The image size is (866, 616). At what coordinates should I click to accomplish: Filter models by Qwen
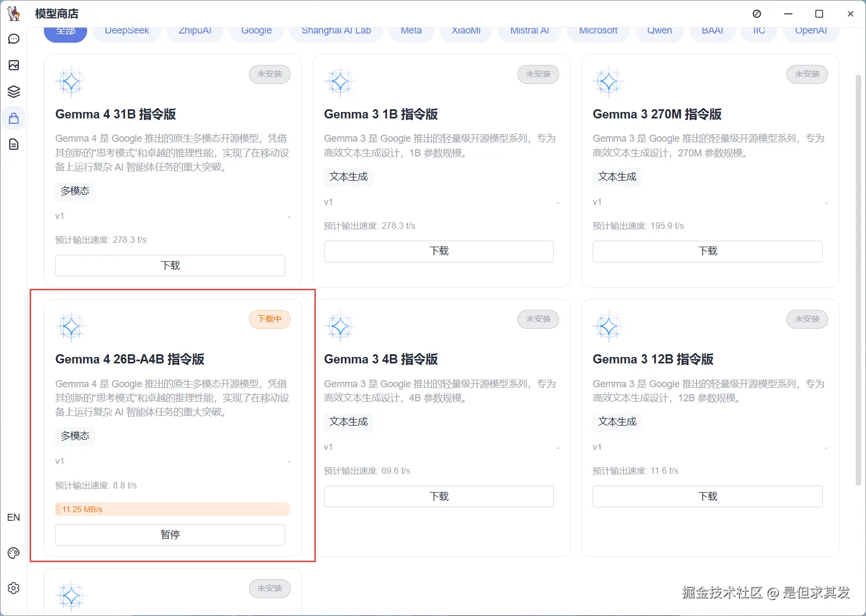click(659, 31)
